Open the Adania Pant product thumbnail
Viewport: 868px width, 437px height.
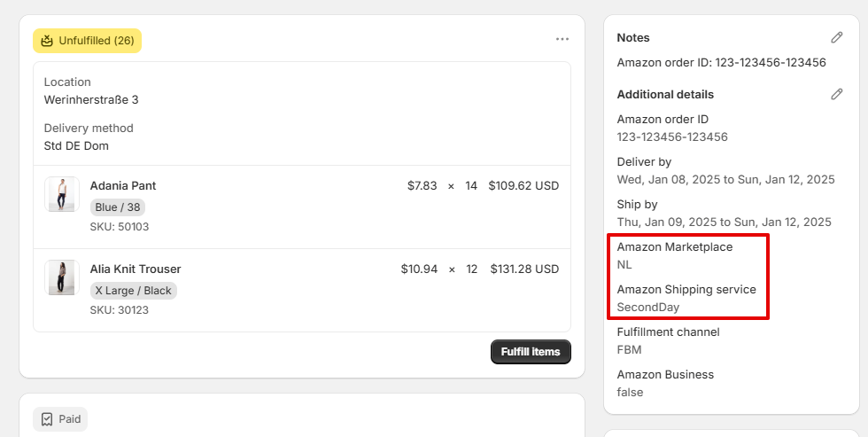click(x=62, y=194)
